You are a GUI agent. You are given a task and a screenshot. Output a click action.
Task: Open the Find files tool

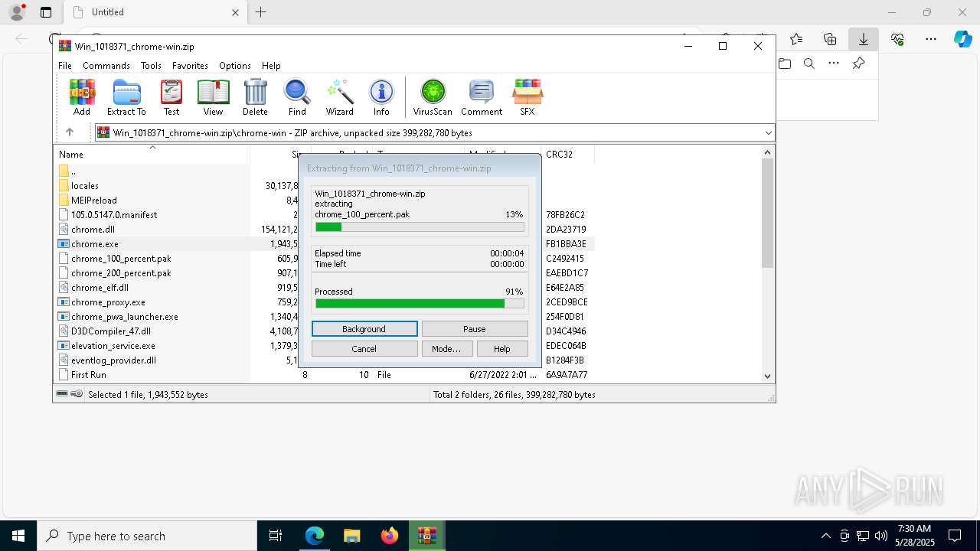point(297,97)
